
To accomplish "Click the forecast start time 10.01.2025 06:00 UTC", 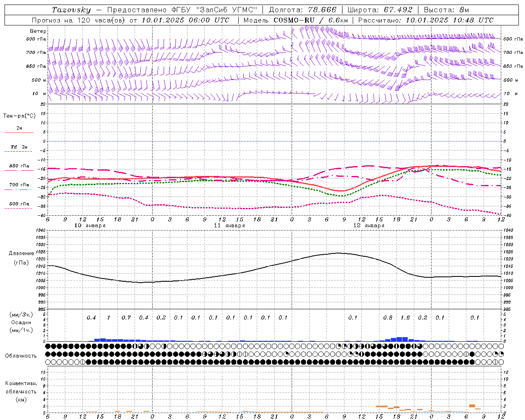I will [x=185, y=20].
